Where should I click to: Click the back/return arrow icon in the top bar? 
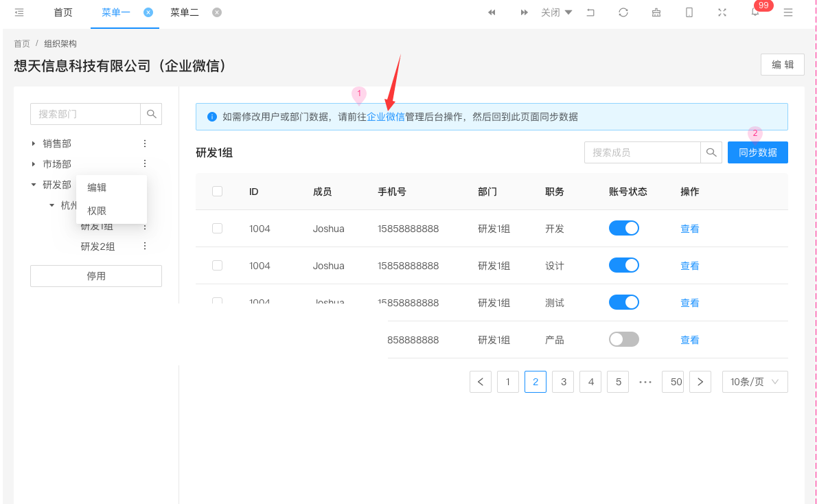(x=590, y=12)
